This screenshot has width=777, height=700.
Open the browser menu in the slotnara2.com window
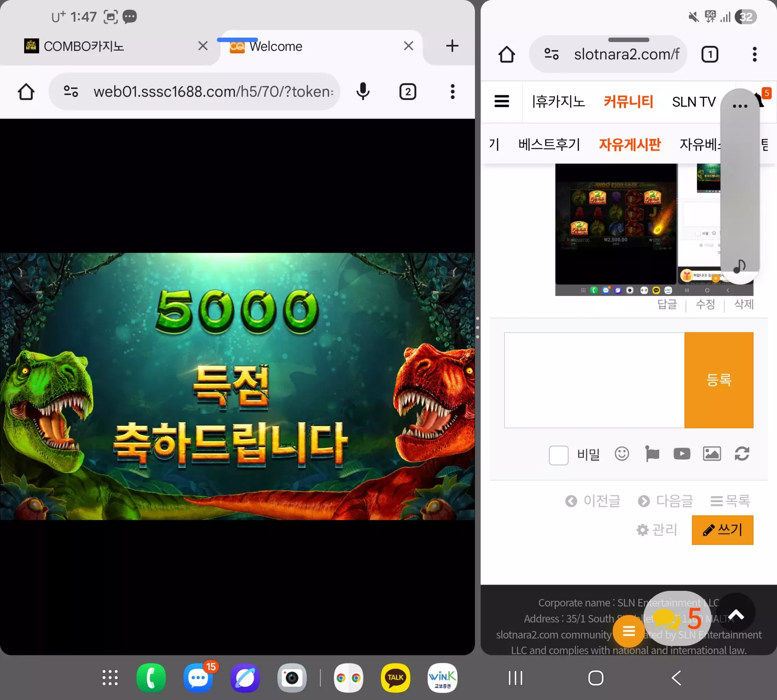point(754,54)
